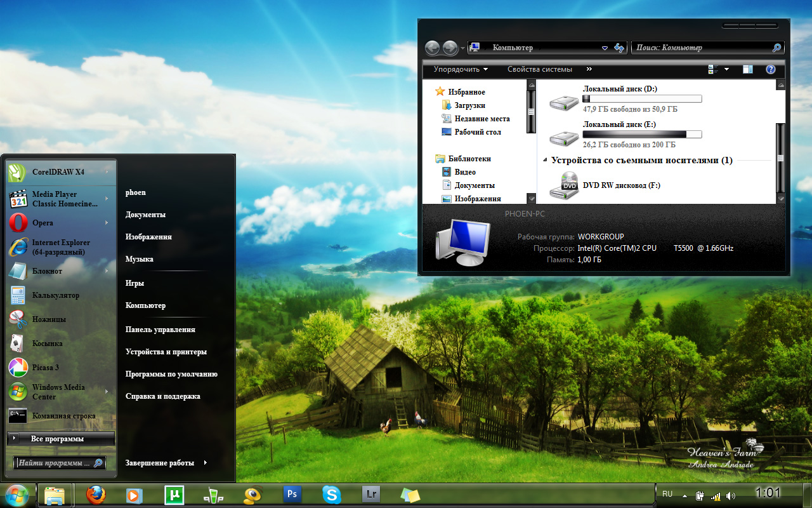Image resolution: width=812 pixels, height=508 pixels.
Task: Open Музыка in Start menu
Action: tap(139, 259)
